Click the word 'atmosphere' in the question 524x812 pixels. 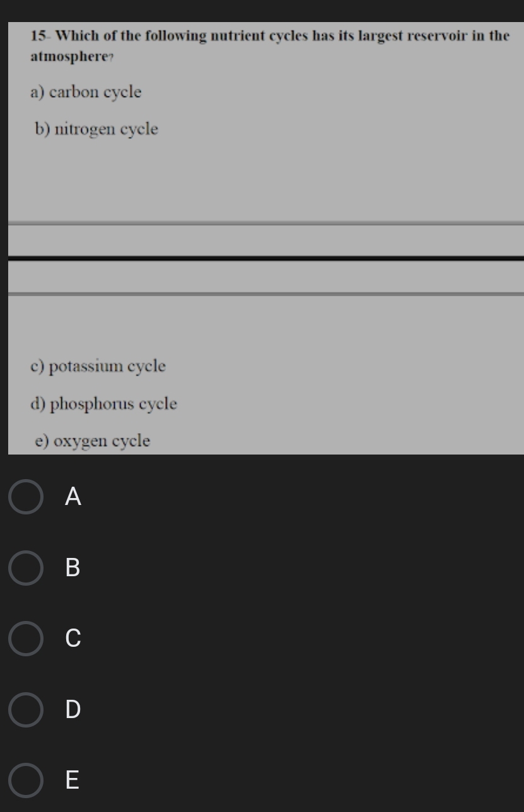coord(71,57)
